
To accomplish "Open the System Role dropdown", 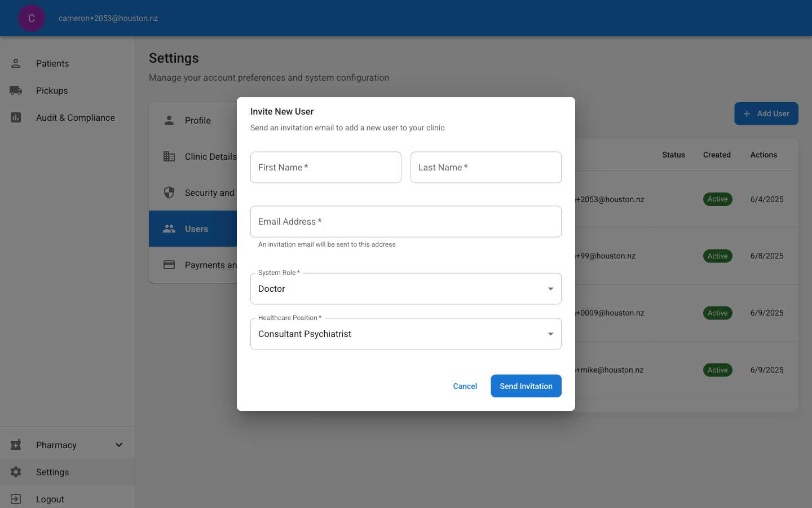I will [x=406, y=288].
